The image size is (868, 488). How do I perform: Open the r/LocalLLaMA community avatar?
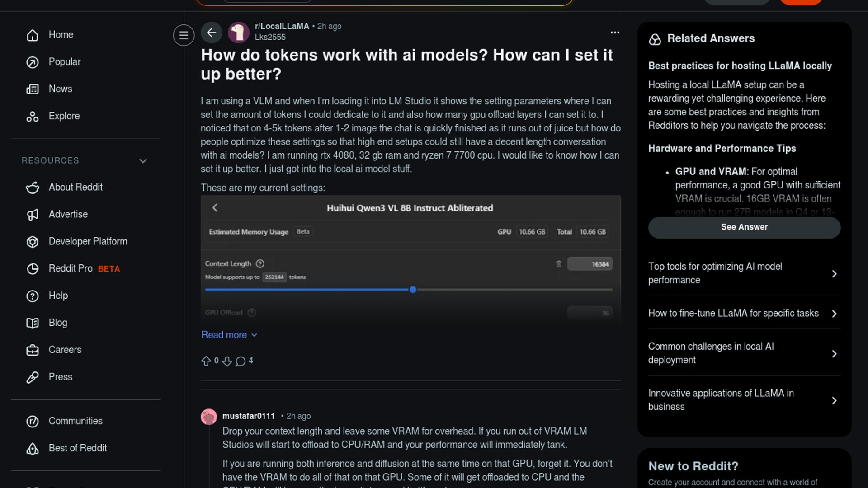point(239,33)
